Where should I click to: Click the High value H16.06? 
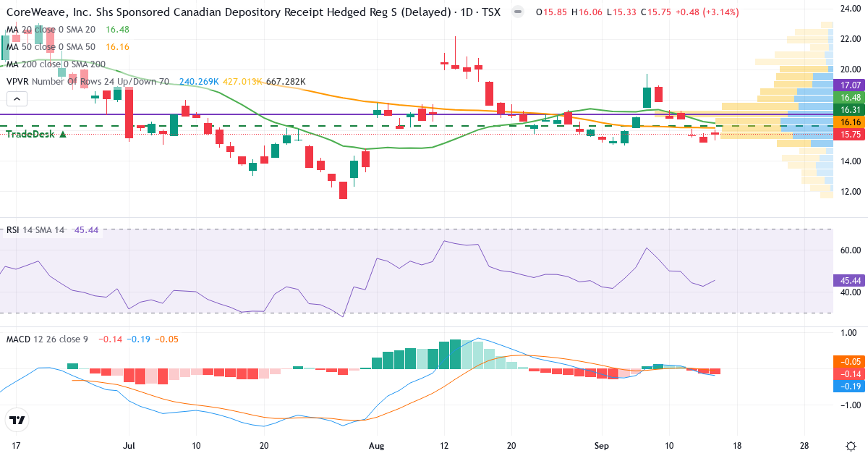587,12
